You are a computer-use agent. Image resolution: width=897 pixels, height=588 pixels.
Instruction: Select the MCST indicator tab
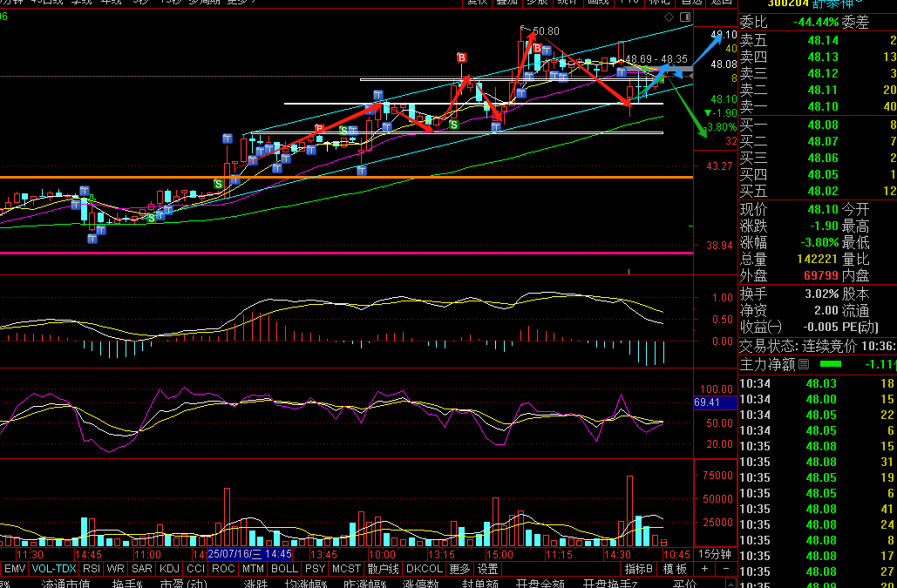[x=347, y=569]
